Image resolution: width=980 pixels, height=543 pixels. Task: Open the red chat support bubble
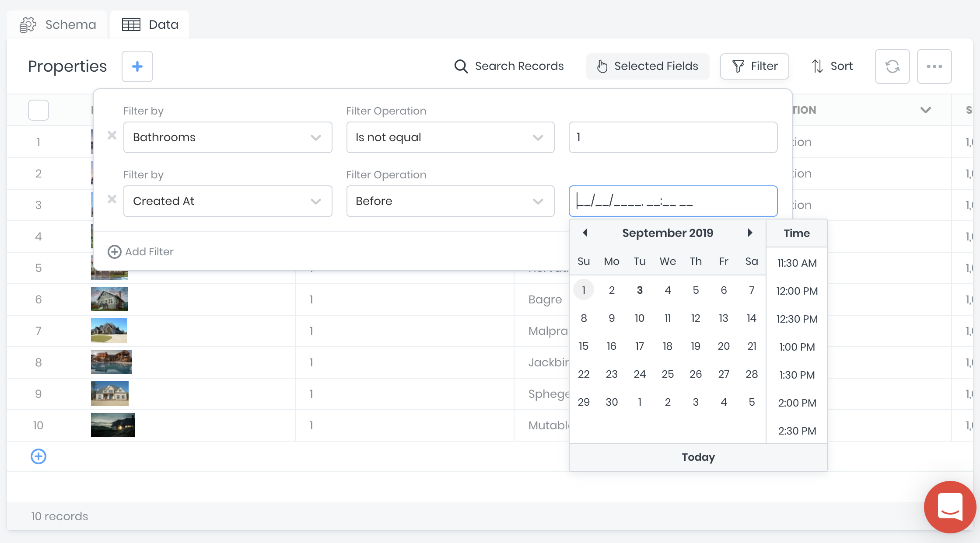click(x=950, y=507)
